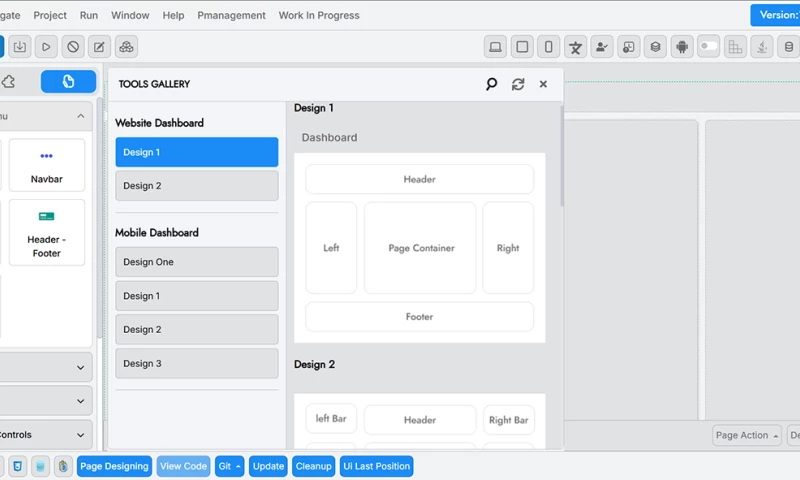This screenshot has height=480, width=800.
Task: Click the Page Container layout preview
Action: pos(420,248)
